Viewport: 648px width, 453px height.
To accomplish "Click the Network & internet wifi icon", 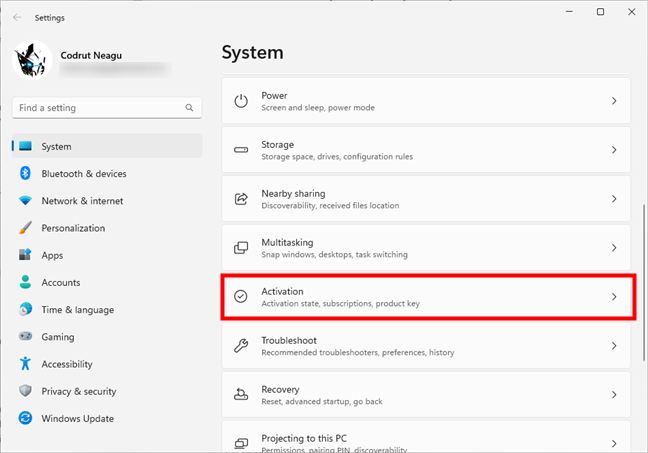I will tap(25, 201).
